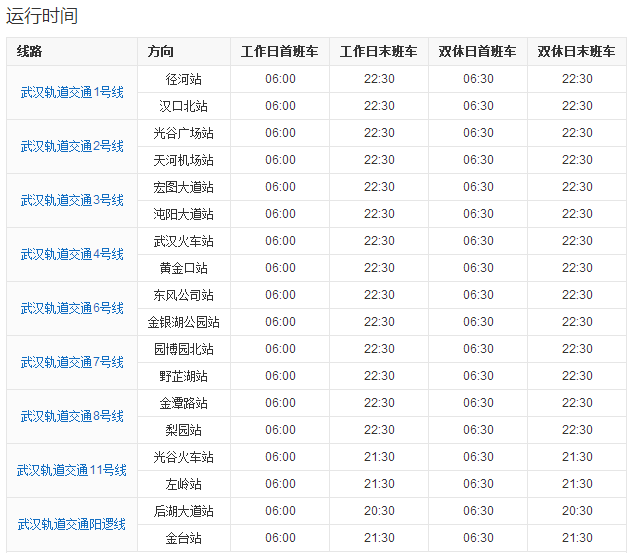The height and width of the screenshot is (553, 630).
Task: Click 径河站 weekend last train 22:30
Action: point(577,79)
